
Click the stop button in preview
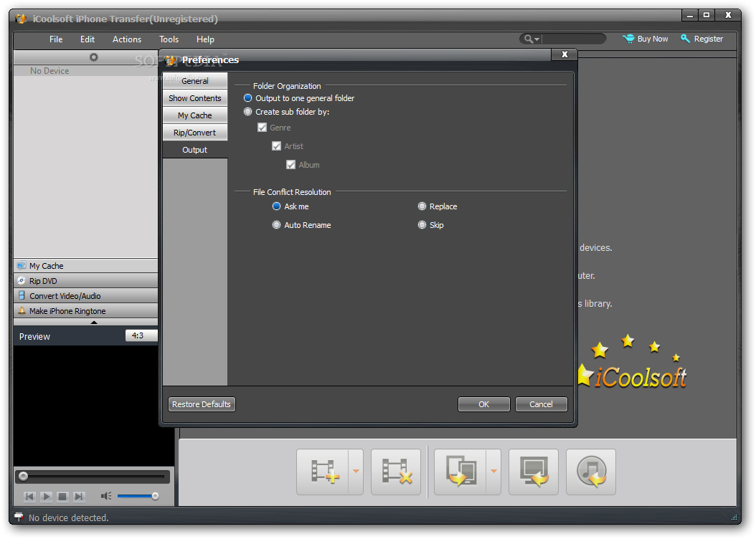coord(62,496)
